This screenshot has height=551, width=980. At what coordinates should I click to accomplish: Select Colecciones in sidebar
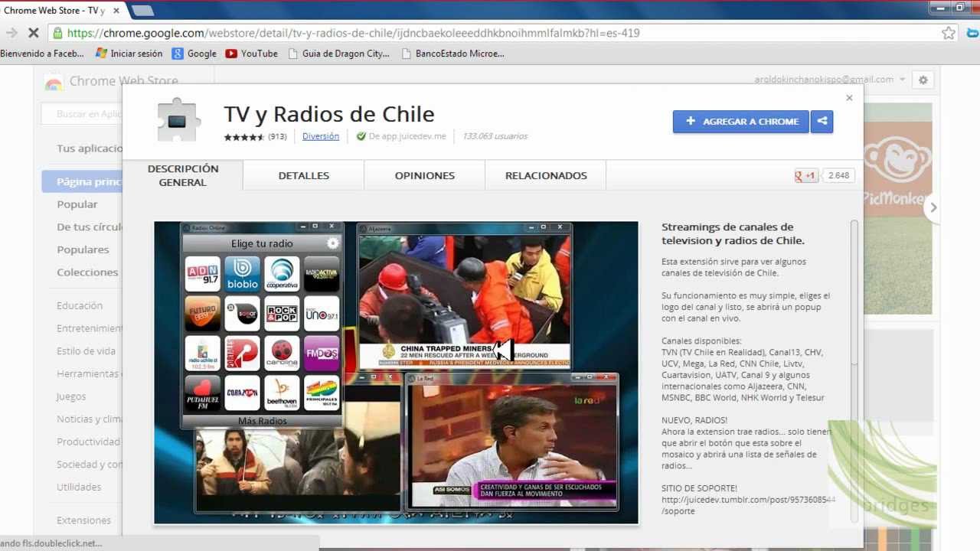click(x=87, y=272)
